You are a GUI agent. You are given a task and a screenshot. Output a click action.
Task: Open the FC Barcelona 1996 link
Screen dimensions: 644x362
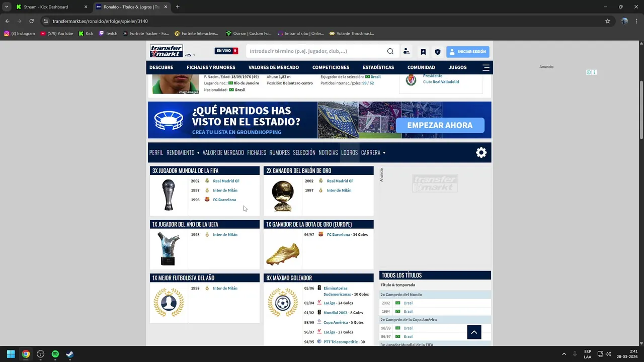(224, 200)
